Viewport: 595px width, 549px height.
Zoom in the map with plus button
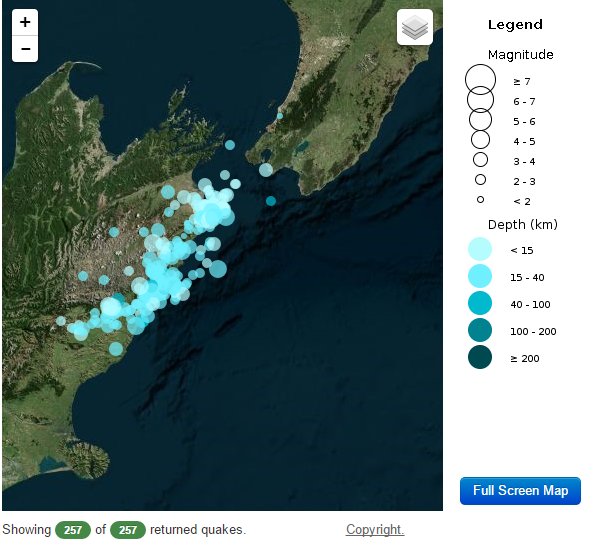25,22
